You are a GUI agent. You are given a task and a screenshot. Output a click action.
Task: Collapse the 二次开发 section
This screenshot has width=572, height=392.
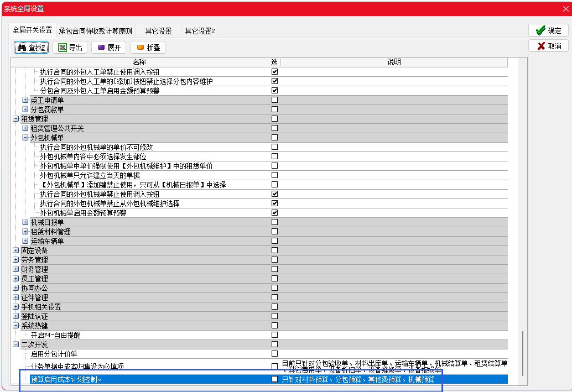click(x=16, y=344)
